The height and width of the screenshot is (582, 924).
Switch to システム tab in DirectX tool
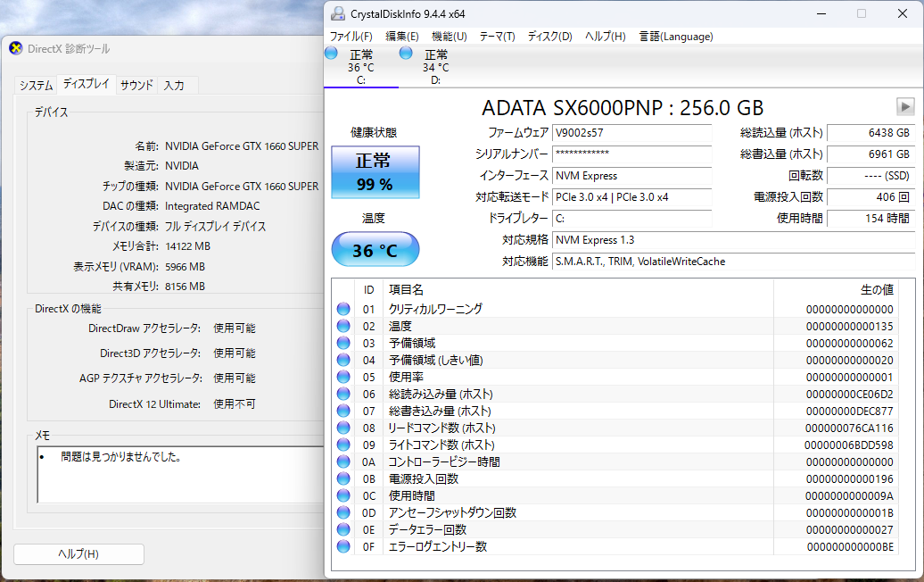pyautogui.click(x=36, y=86)
